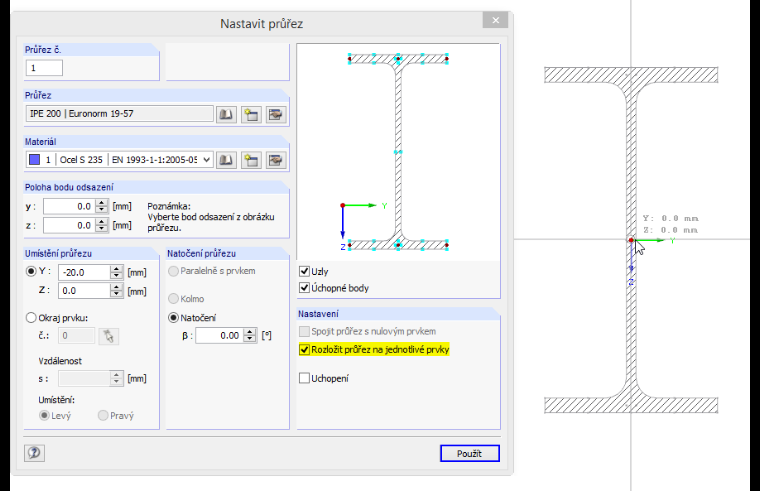Select the Pravý placement radio

tap(103, 415)
